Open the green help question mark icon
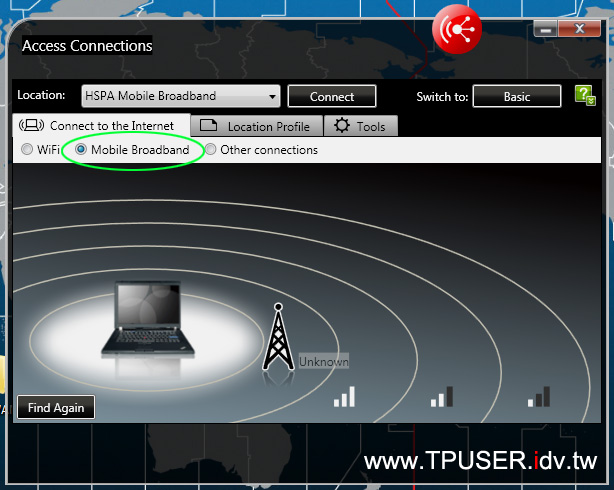The image size is (614, 490). pos(585,96)
